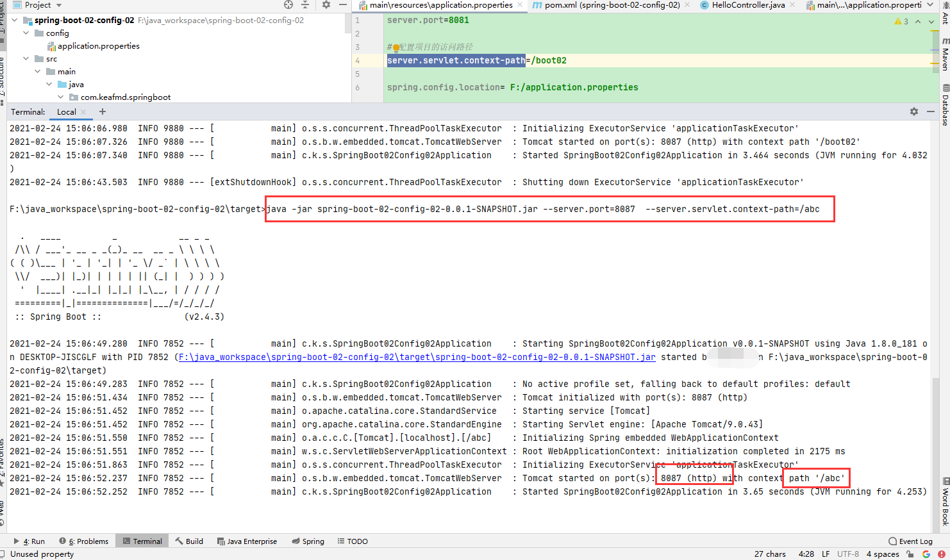Hide the Terminal tool window

pyautogui.click(x=931, y=111)
